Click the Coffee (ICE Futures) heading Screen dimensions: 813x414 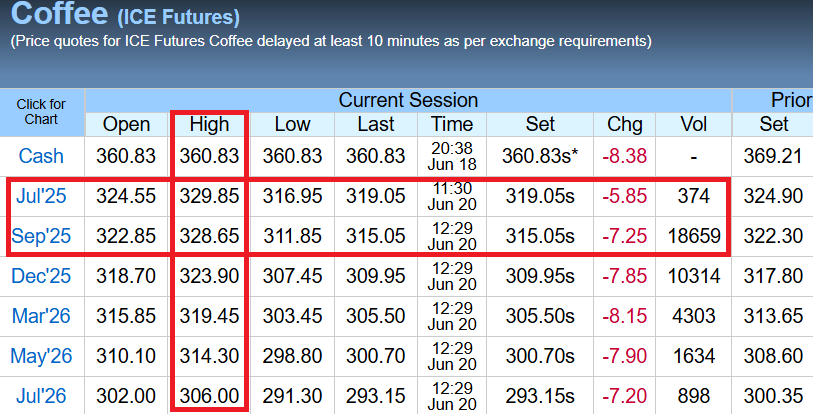[125, 13]
